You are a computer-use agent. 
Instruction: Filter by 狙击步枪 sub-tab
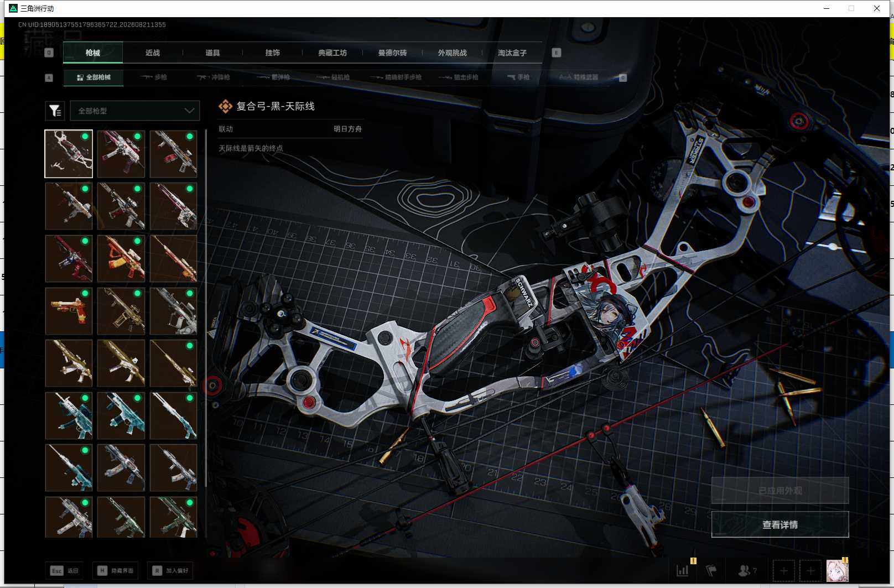coord(459,77)
